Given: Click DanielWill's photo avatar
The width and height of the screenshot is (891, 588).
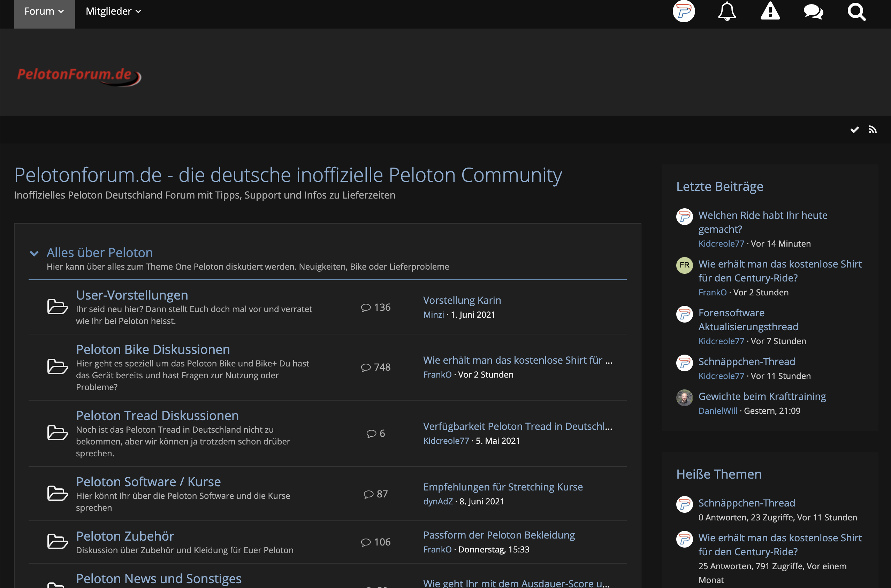Looking at the screenshot, I should [684, 398].
